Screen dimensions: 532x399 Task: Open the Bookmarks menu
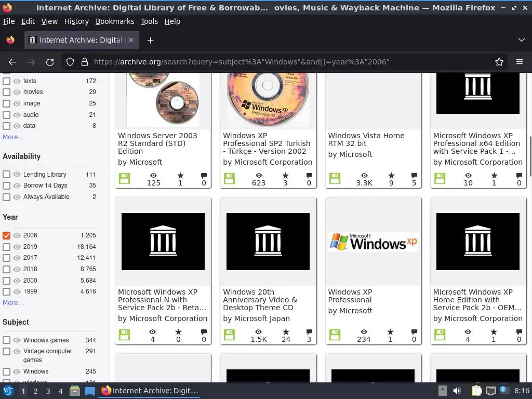[x=115, y=21]
